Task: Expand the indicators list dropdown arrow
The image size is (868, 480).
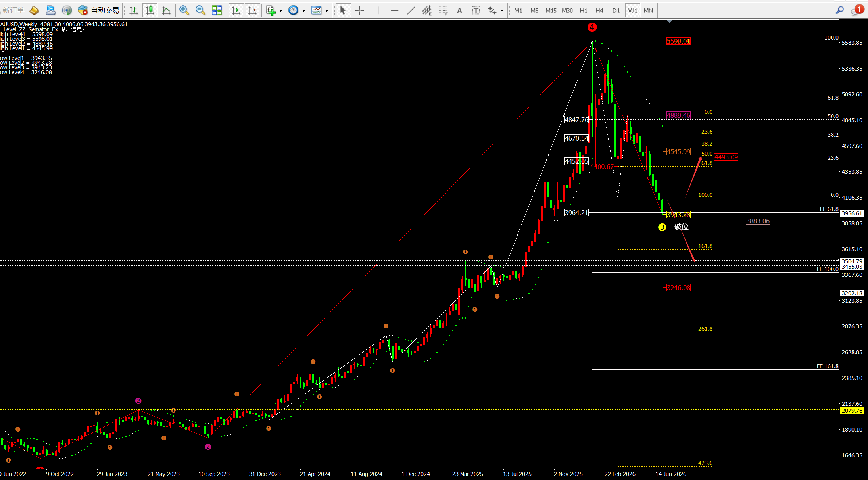Action: click(x=280, y=10)
